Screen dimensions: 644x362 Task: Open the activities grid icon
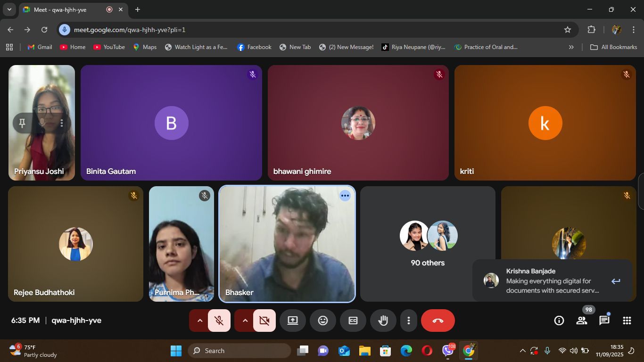(627, 321)
